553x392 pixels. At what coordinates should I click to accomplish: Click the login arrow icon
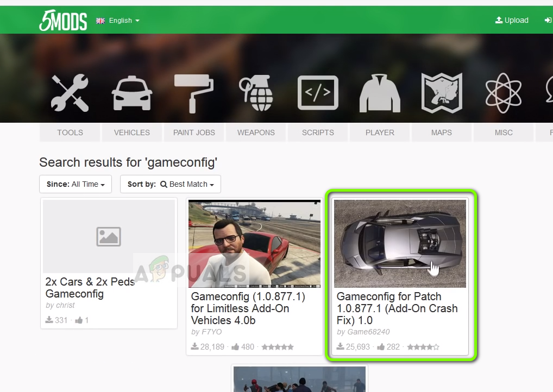click(548, 20)
